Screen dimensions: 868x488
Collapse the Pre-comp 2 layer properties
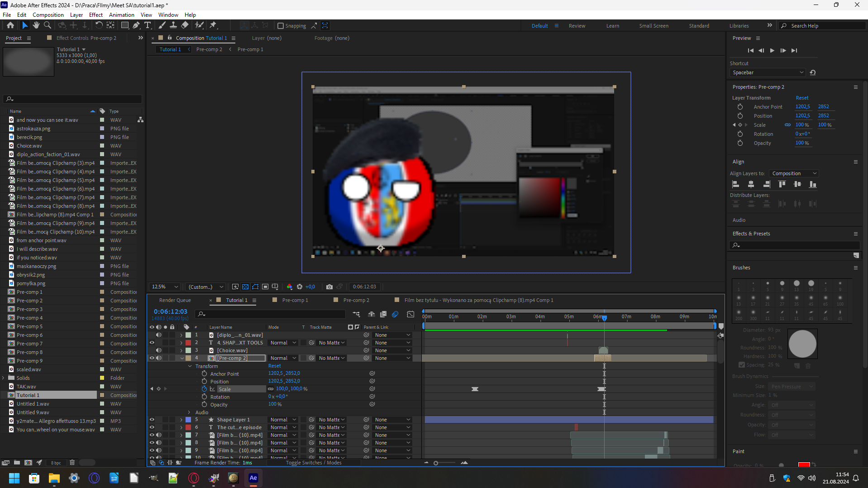[x=182, y=358]
